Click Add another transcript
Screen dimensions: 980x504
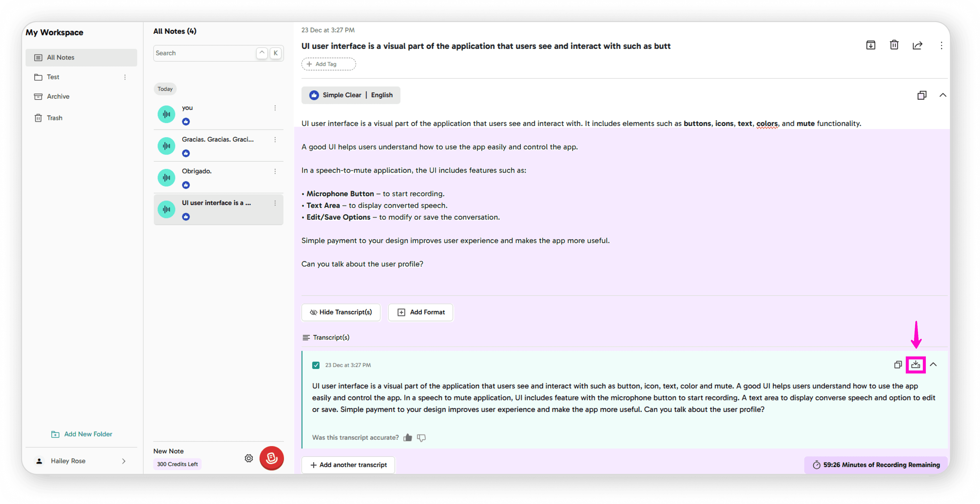348,465
